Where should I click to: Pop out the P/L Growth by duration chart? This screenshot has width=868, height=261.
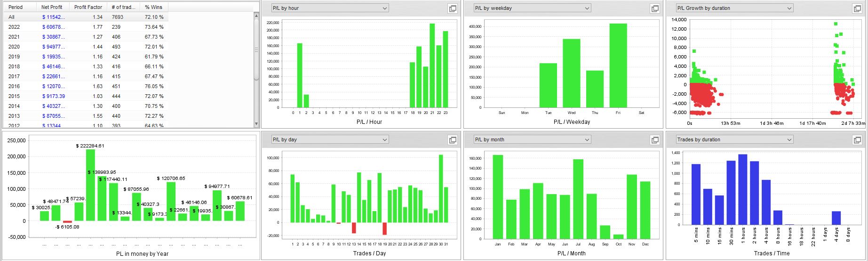pyautogui.click(x=857, y=8)
